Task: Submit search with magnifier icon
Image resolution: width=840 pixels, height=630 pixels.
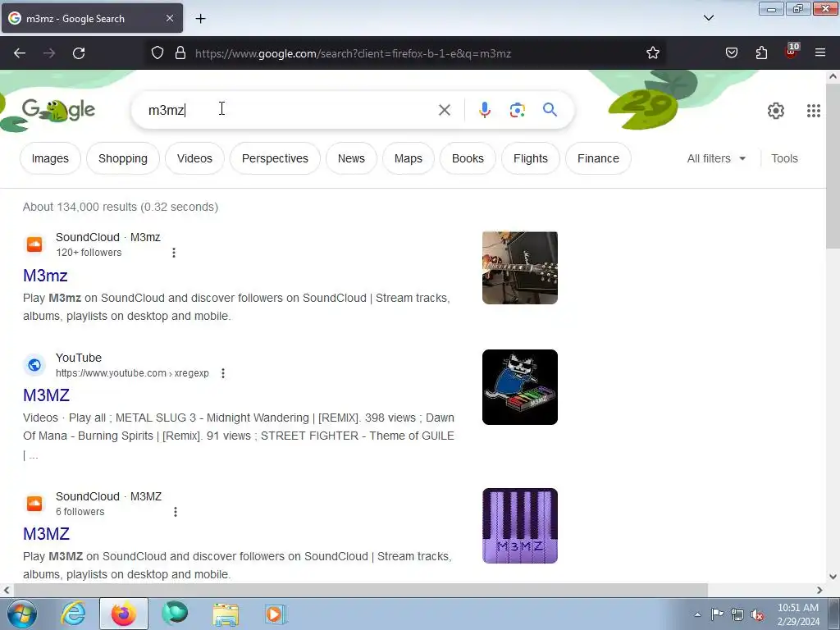Action: [x=550, y=110]
